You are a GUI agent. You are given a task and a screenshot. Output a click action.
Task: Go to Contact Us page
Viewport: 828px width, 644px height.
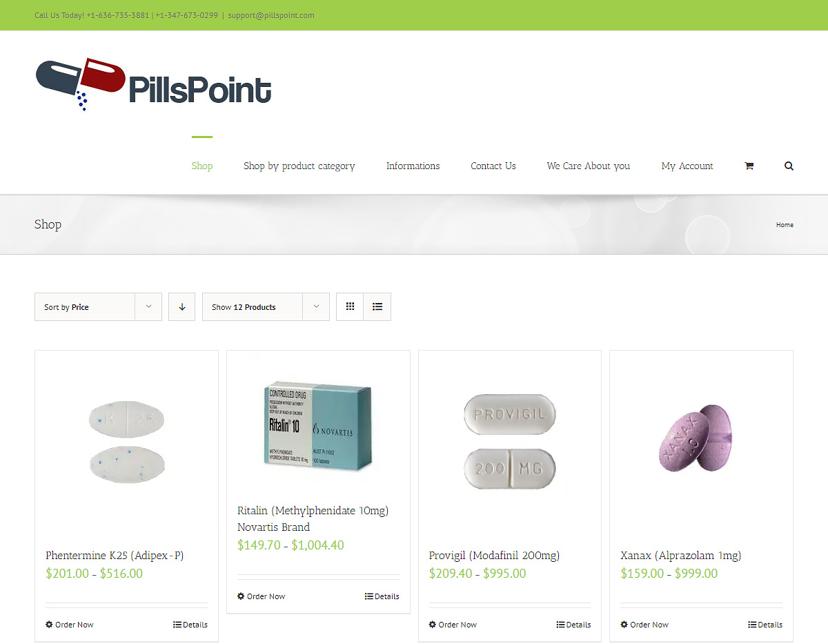493,166
